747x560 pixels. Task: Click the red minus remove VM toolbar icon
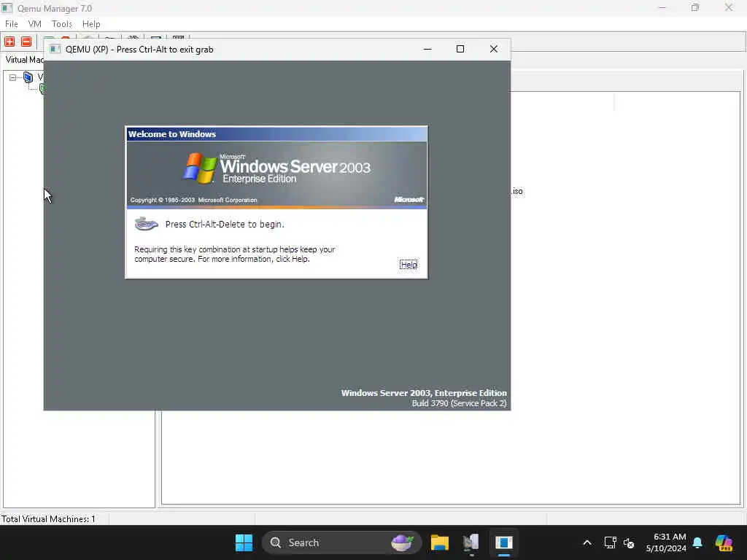coord(26,42)
